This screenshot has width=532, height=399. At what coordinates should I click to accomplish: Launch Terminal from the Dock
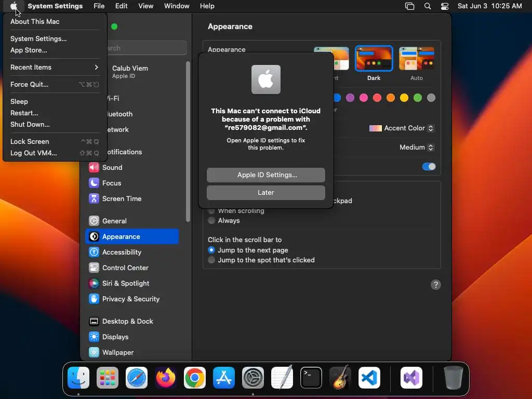click(311, 378)
